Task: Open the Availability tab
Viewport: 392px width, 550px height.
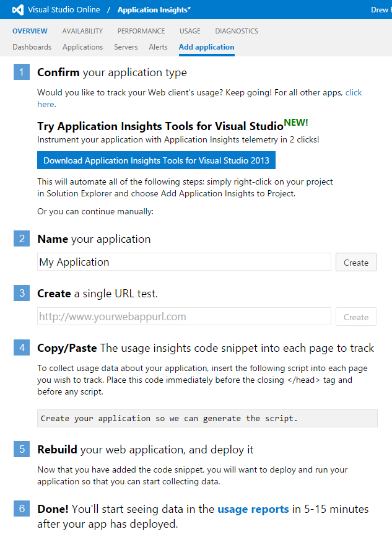Action: click(82, 31)
